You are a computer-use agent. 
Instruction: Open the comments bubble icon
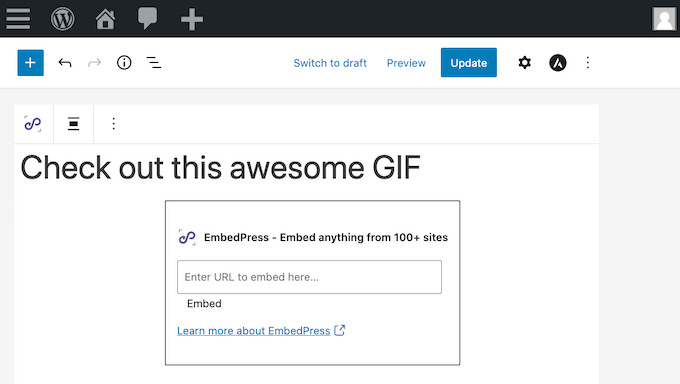pyautogui.click(x=147, y=19)
